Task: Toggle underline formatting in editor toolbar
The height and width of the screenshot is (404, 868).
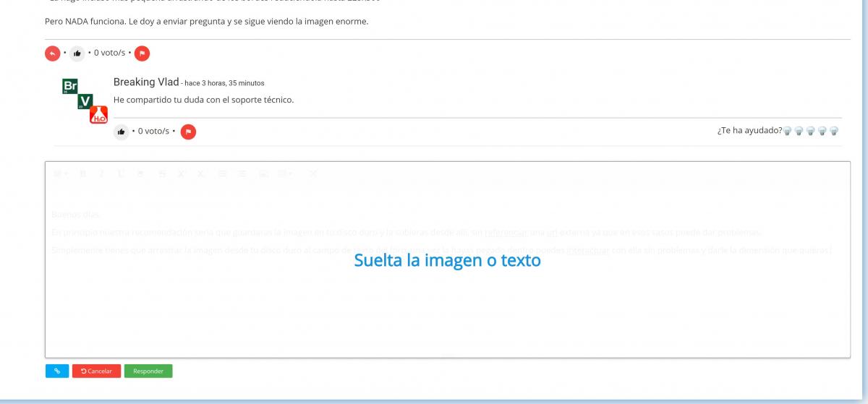Action: pyautogui.click(x=121, y=174)
